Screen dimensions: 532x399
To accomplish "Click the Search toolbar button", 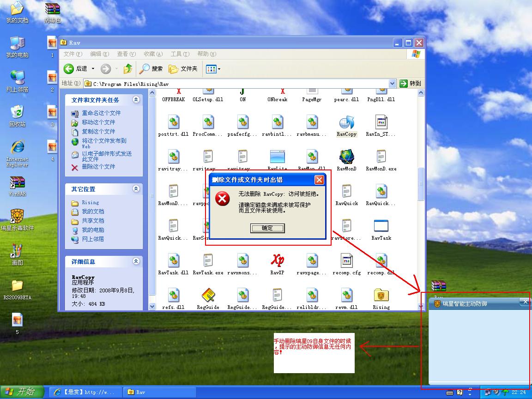I will (151, 69).
